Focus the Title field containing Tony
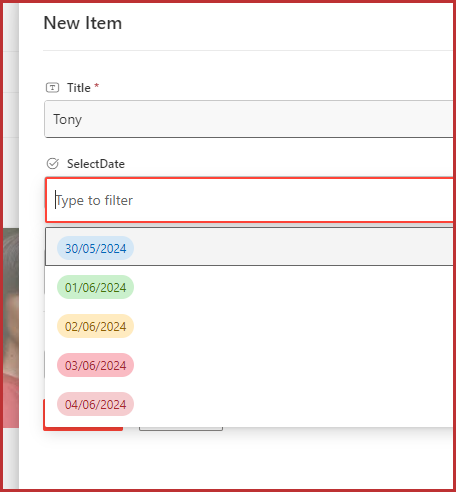Screen dimensions: 456x492 249,119
